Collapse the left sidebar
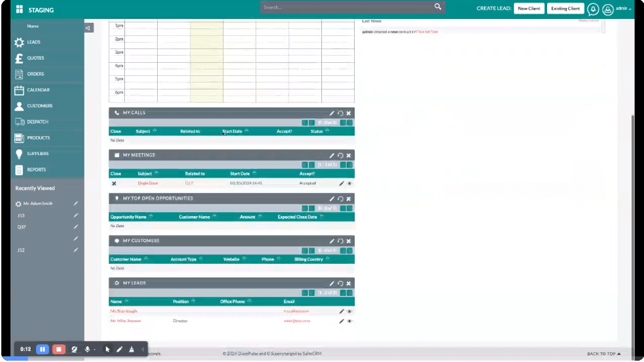This screenshot has height=362, width=644. (88, 27)
